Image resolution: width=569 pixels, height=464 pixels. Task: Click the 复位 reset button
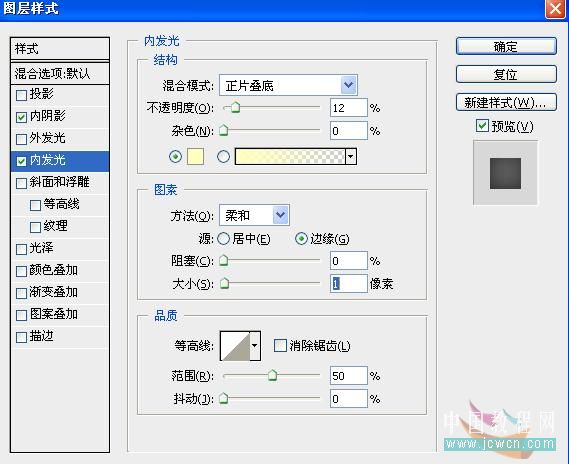coord(506,74)
